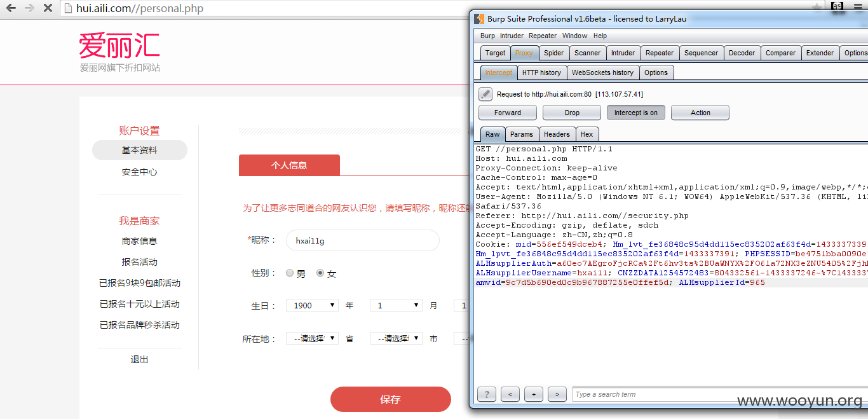Switch to the Extender tab
868x419 pixels.
pyautogui.click(x=820, y=53)
